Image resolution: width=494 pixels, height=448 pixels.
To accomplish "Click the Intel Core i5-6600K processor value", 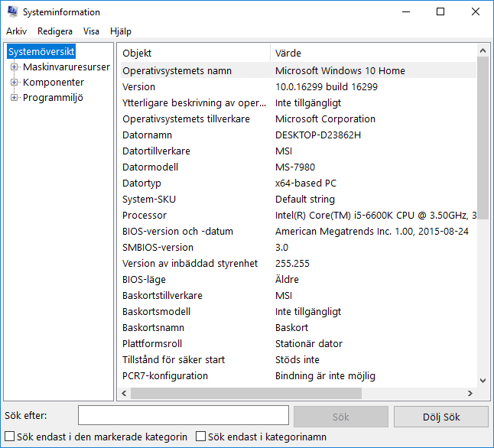I will (x=375, y=215).
